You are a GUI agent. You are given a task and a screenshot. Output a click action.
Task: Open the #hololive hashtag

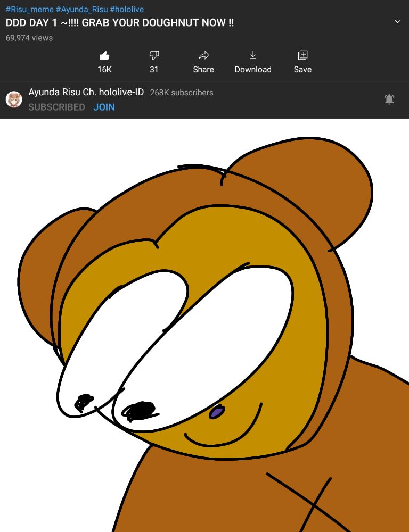pyautogui.click(x=127, y=10)
